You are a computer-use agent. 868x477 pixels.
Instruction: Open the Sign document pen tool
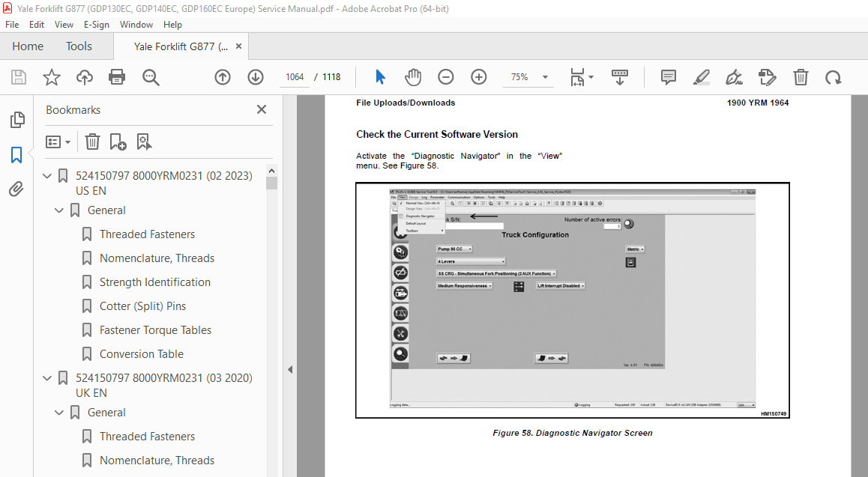point(734,77)
